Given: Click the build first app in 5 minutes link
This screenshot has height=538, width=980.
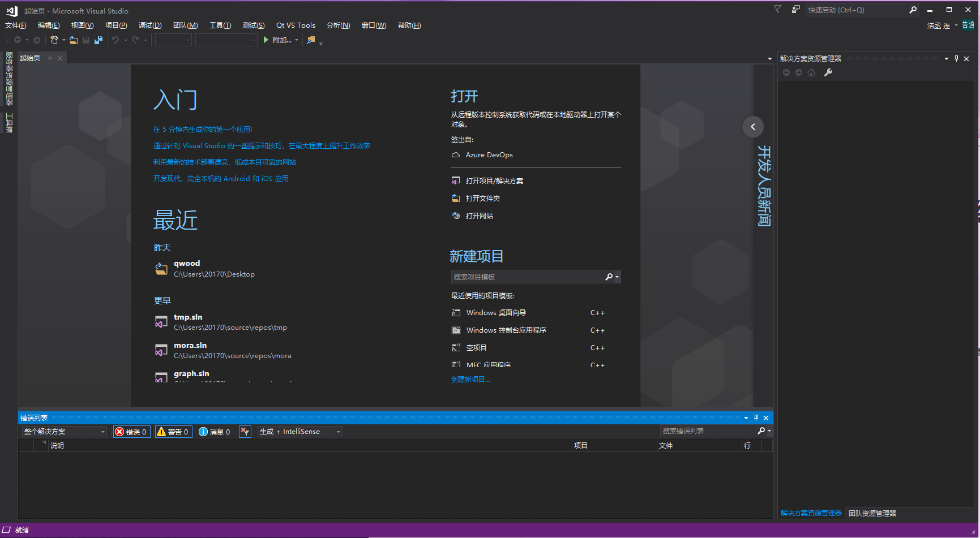Looking at the screenshot, I should 203,130.
